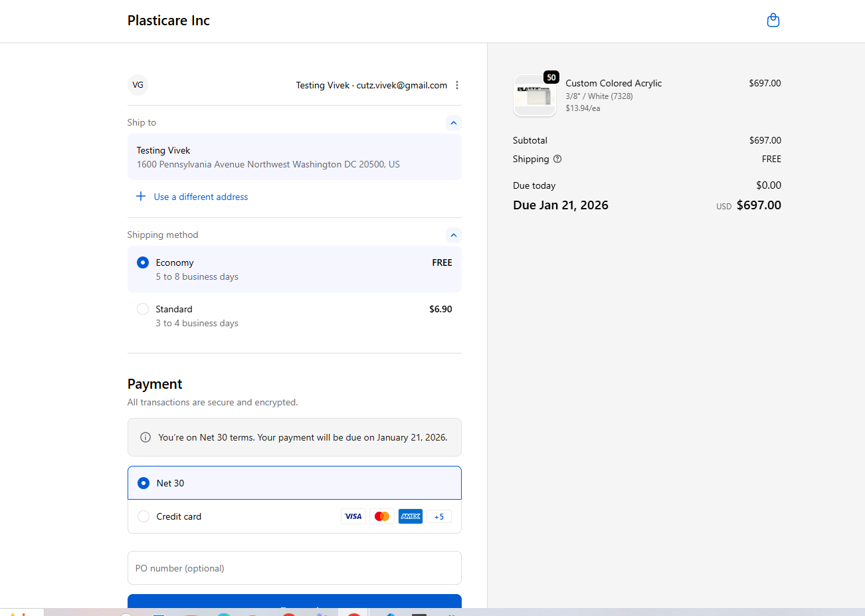Click the three-dot account options menu

pyautogui.click(x=457, y=85)
